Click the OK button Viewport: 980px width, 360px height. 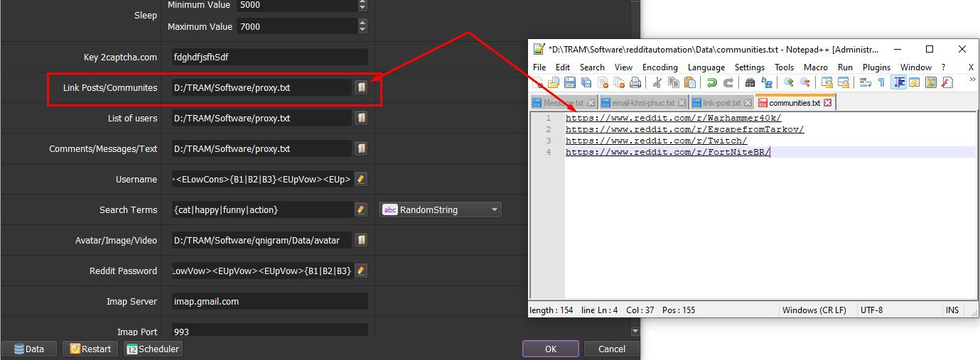pos(551,349)
